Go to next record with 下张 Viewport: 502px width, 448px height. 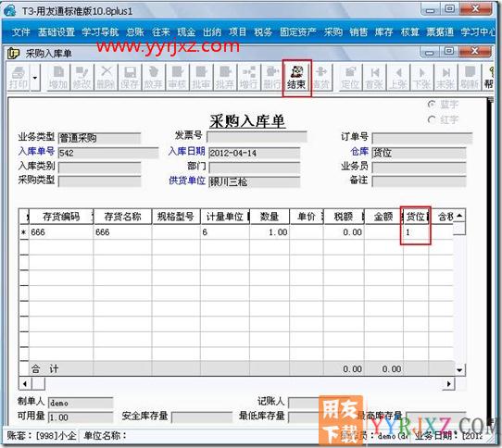coord(421,78)
